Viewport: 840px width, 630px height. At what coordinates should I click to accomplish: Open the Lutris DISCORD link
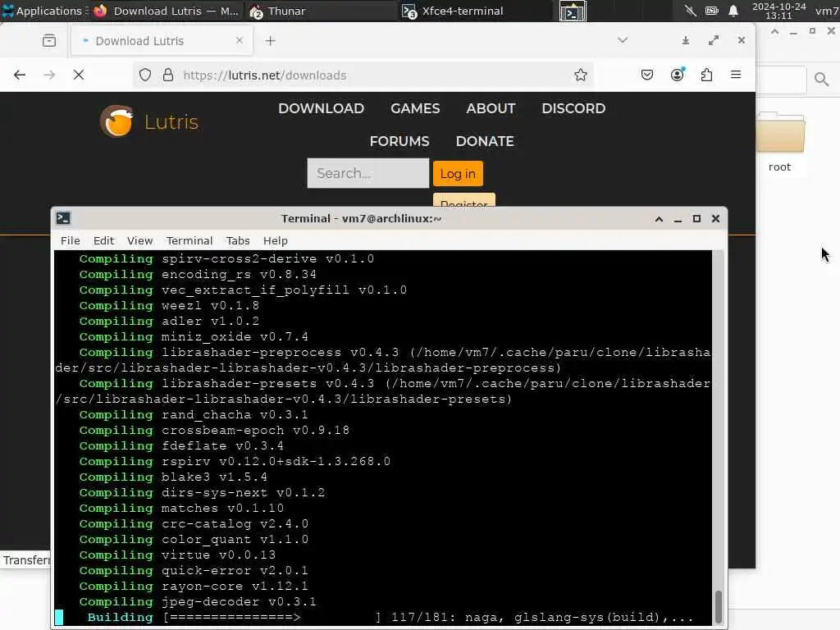click(x=573, y=108)
